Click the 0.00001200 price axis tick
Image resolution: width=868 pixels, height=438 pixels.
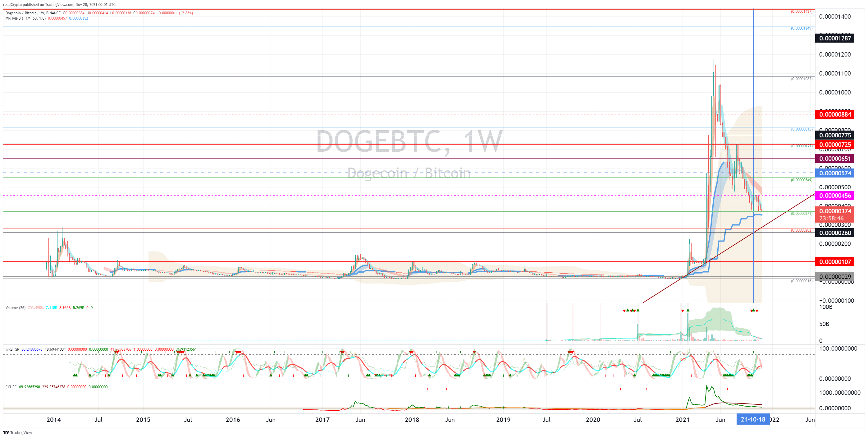click(x=835, y=55)
